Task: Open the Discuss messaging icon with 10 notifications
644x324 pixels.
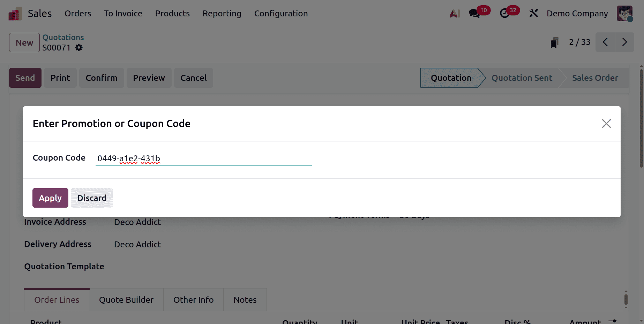Action: (474, 13)
